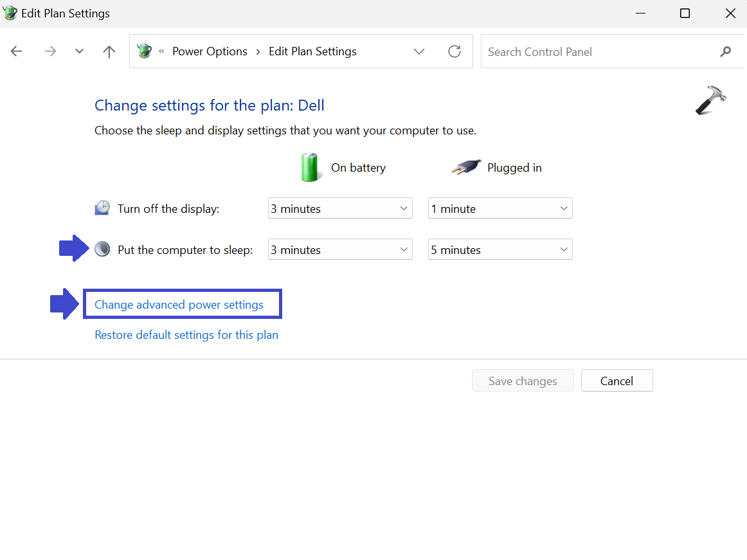Open display timeout dropdown for On battery

[x=340, y=209]
